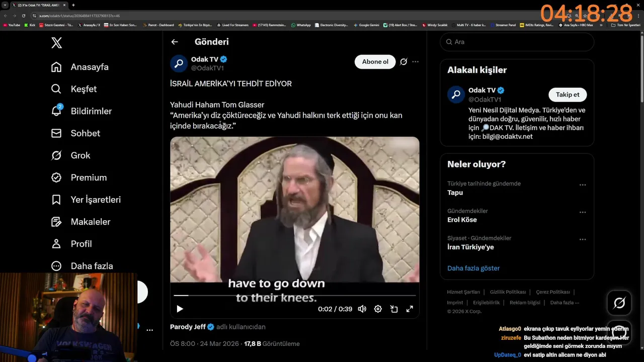644x362 pixels.
Task: Open Google Gemini bookmark
Action: pyautogui.click(x=366, y=25)
